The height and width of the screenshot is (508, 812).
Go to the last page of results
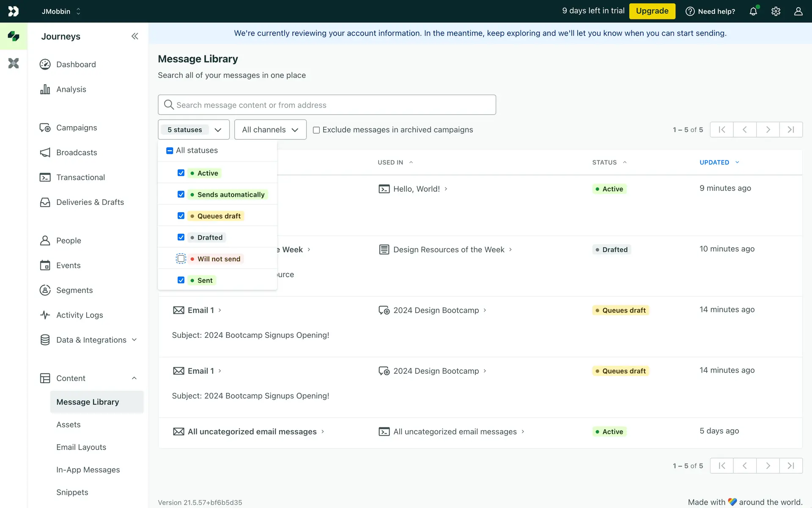point(790,130)
